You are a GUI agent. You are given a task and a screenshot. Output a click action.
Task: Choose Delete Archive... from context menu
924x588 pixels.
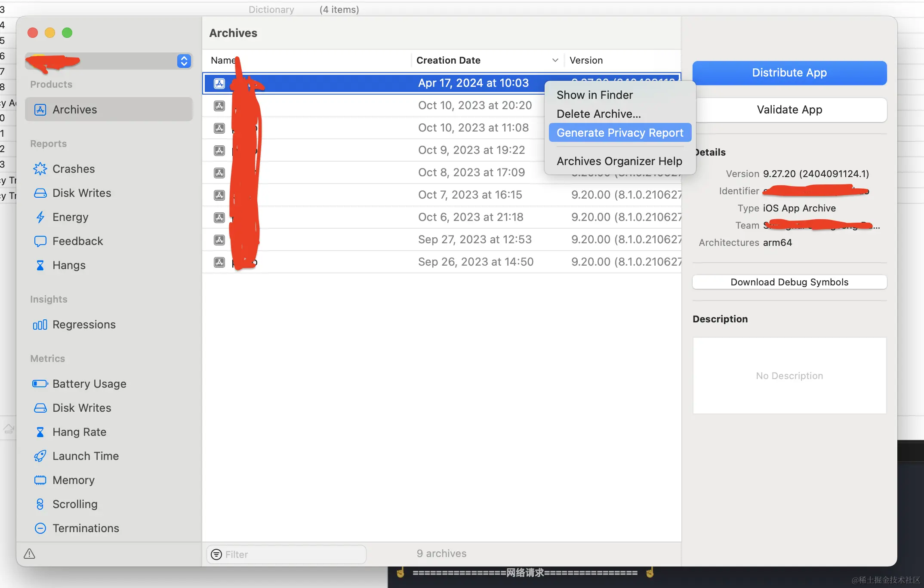pyautogui.click(x=620, y=114)
